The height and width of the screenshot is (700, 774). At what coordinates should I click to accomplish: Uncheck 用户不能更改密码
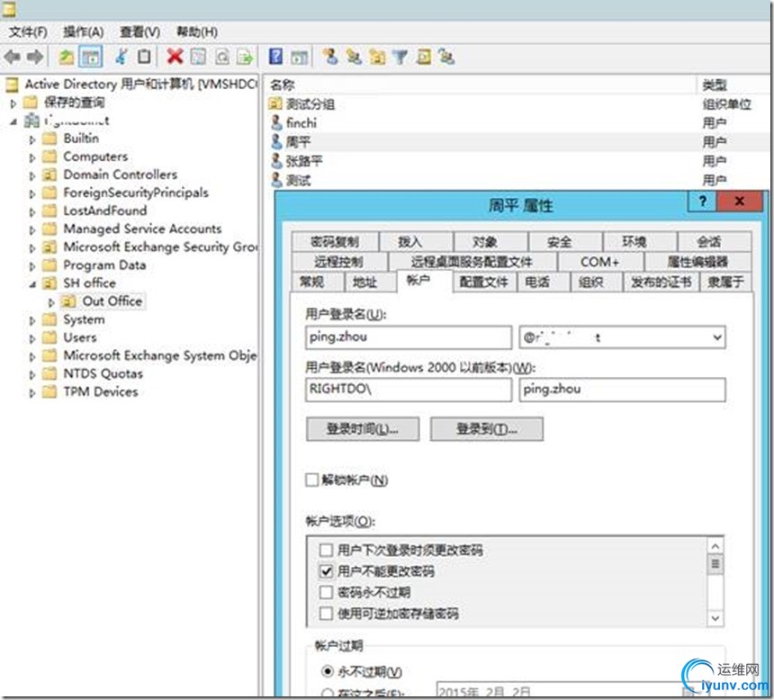click(326, 571)
